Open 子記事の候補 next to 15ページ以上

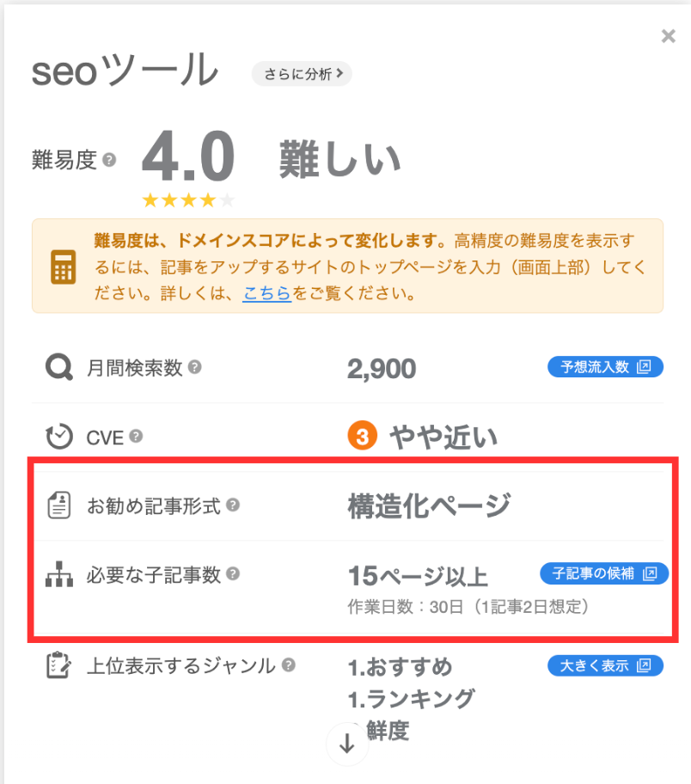tap(604, 573)
